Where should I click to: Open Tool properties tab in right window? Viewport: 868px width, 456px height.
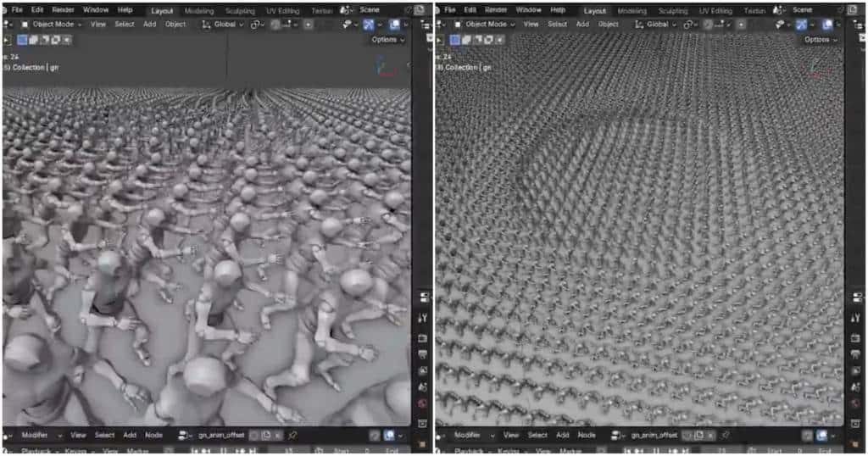(856, 318)
